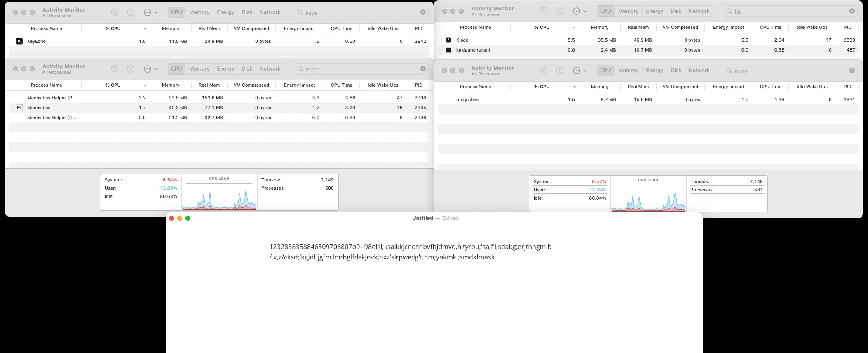Click inspect info icon in 'kla' search window
The image size is (868, 353).
560,11
